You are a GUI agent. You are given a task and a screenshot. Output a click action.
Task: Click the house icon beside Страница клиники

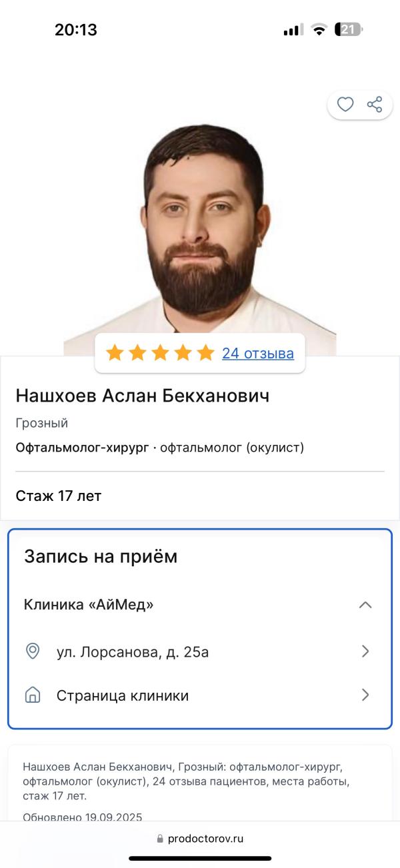point(32,695)
